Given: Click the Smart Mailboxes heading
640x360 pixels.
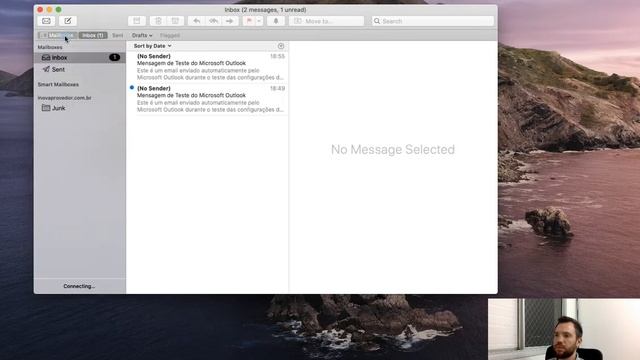Looking at the screenshot, I should [58, 84].
